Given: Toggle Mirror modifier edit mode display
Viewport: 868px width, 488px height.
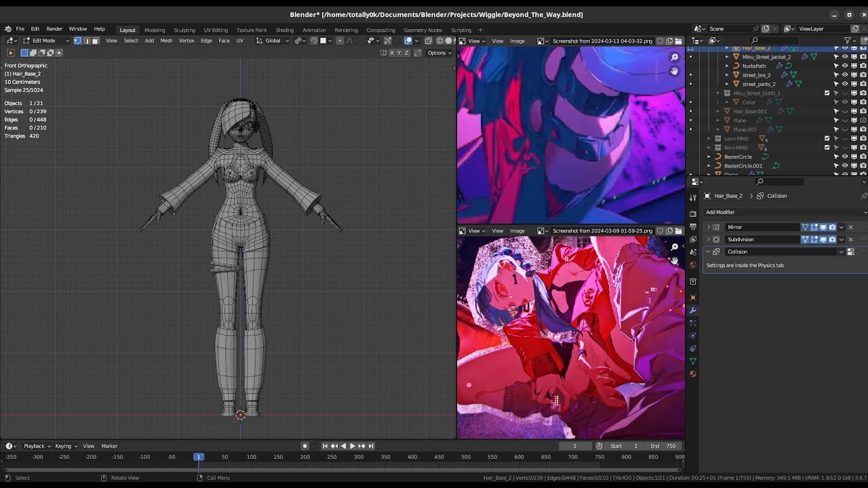Looking at the screenshot, I should pyautogui.click(x=814, y=227).
